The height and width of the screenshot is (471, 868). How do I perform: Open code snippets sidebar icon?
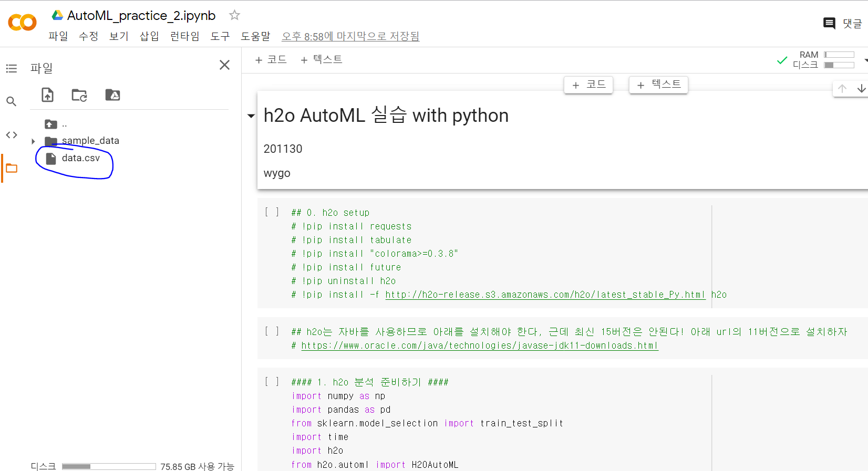coord(12,135)
